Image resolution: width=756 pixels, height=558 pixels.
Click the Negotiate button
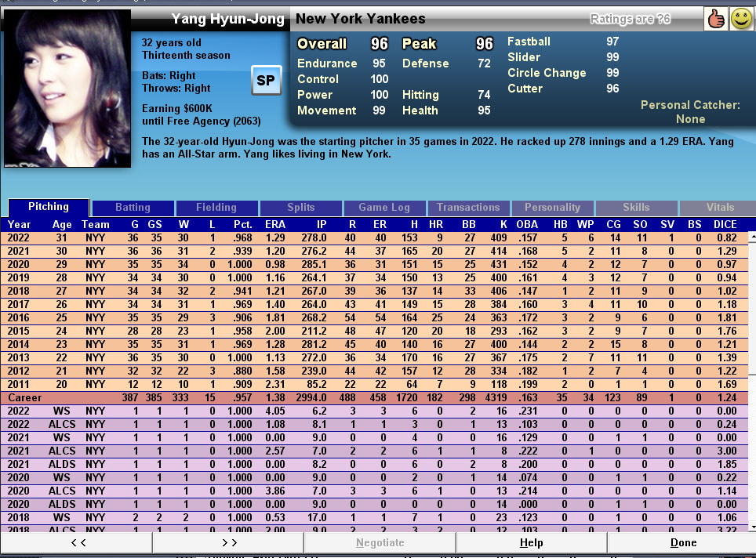tap(380, 543)
